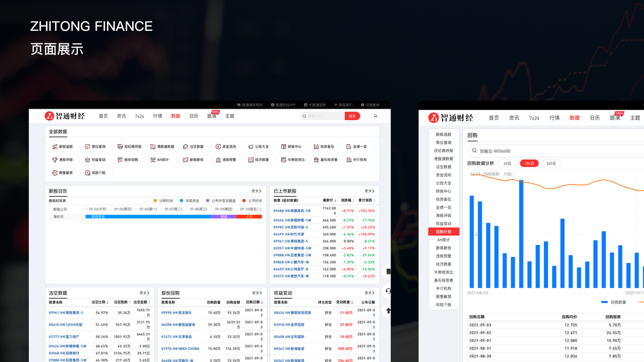Select the 180日 period option
The image size is (644, 362).
(529, 164)
